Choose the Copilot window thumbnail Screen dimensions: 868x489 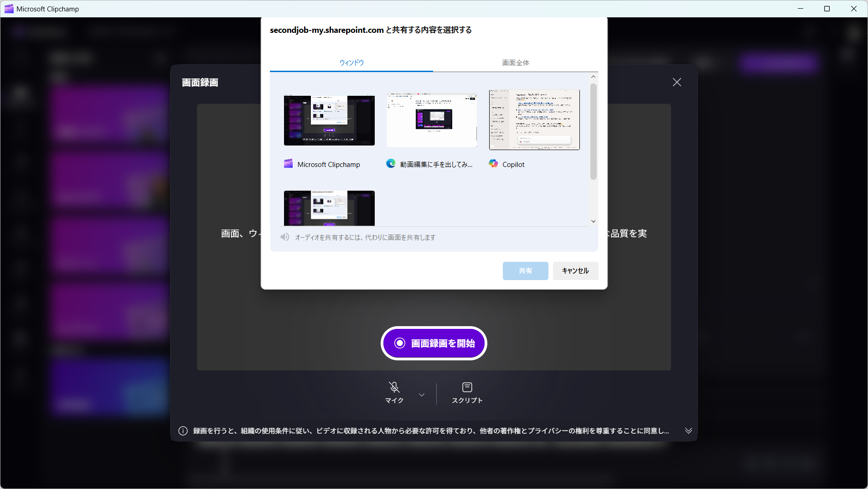534,120
